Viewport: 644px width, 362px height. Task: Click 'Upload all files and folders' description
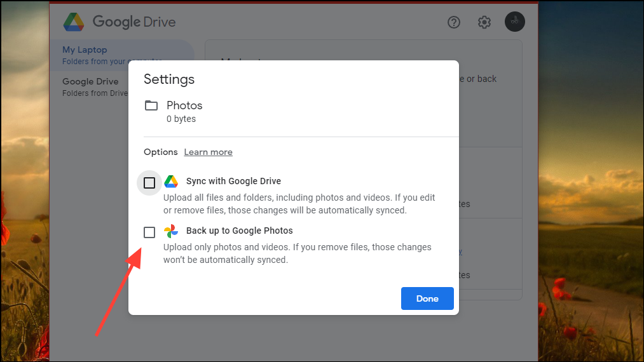[299, 204]
